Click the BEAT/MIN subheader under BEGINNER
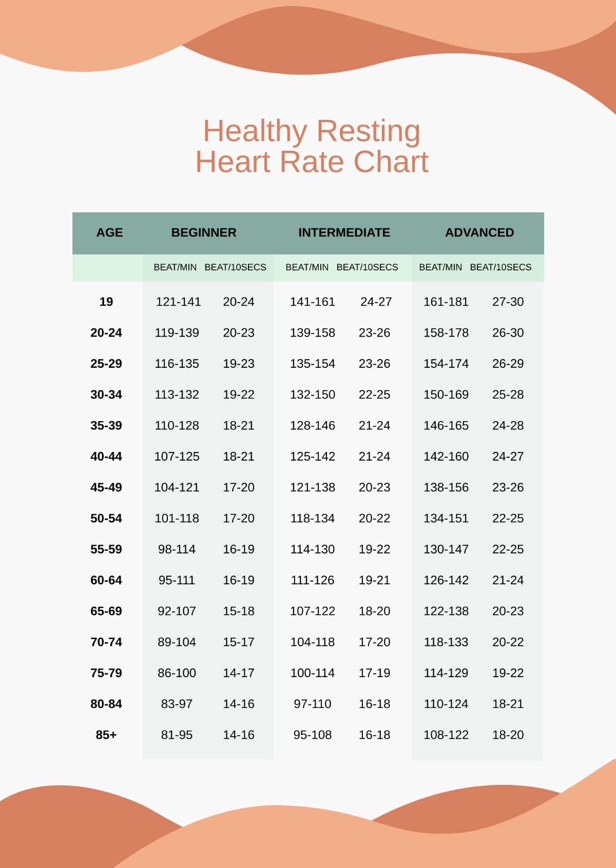Viewport: 616px width, 868px height. tap(175, 267)
